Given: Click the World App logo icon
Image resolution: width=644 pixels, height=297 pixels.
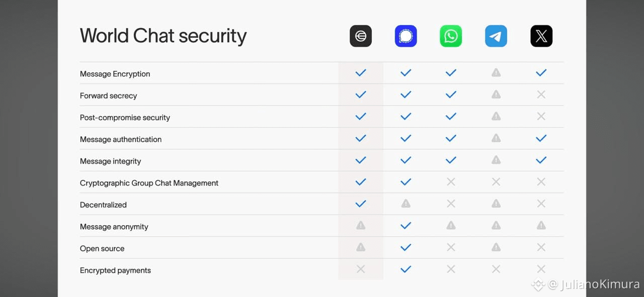Looking at the screenshot, I should (361, 36).
